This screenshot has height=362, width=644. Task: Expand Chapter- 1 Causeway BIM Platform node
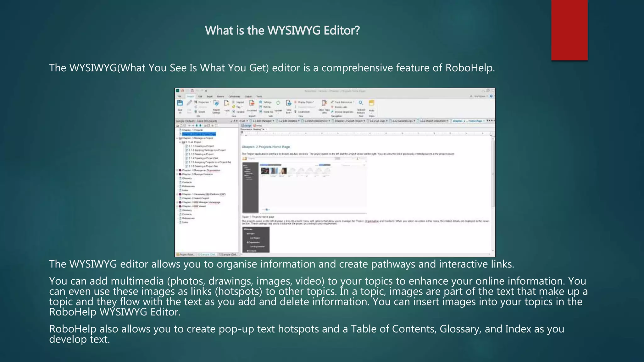(x=177, y=194)
